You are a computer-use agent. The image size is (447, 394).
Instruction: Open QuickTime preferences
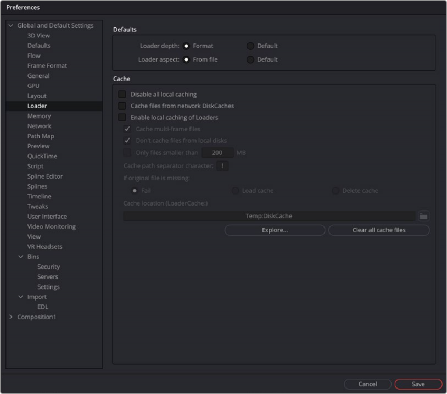[42, 156]
